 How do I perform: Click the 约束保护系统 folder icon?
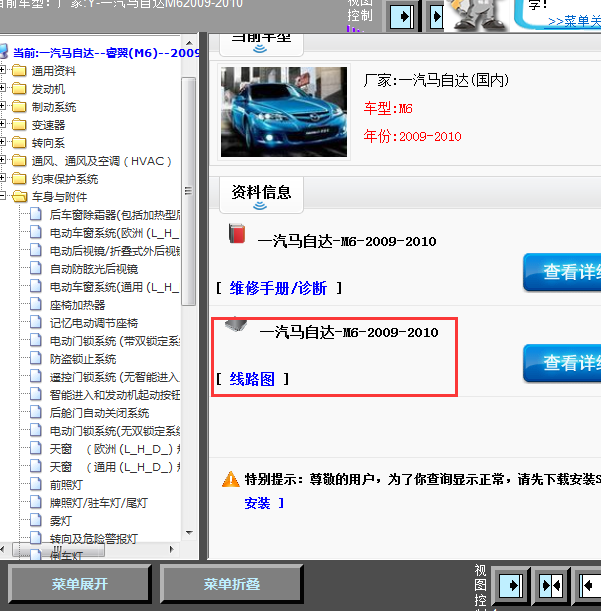19,178
